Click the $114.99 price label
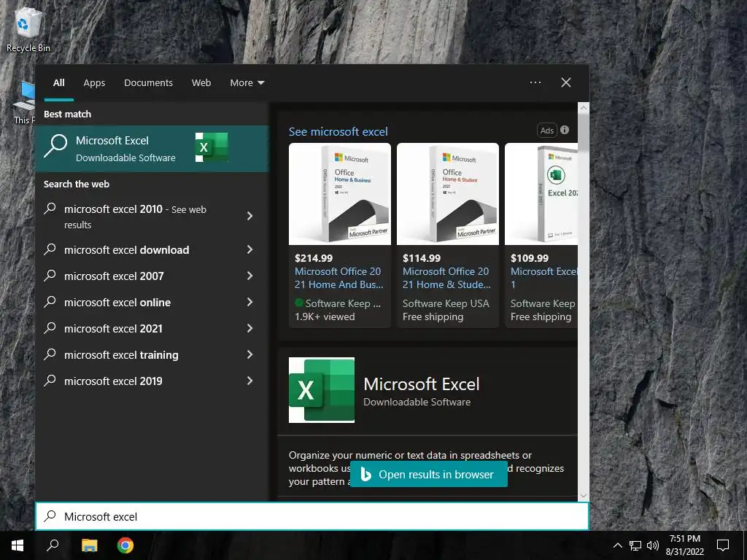Image resolution: width=747 pixels, height=560 pixels. pyautogui.click(x=422, y=258)
